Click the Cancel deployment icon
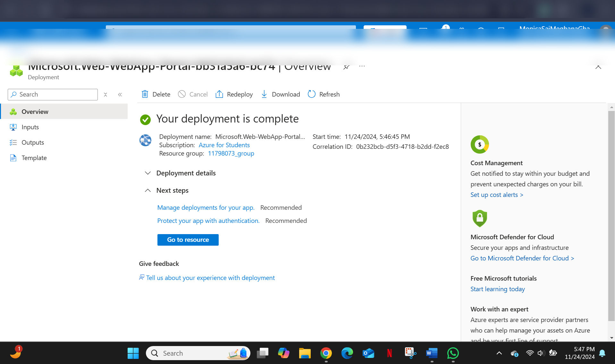Viewport: 615px width, 364px height. tap(182, 94)
